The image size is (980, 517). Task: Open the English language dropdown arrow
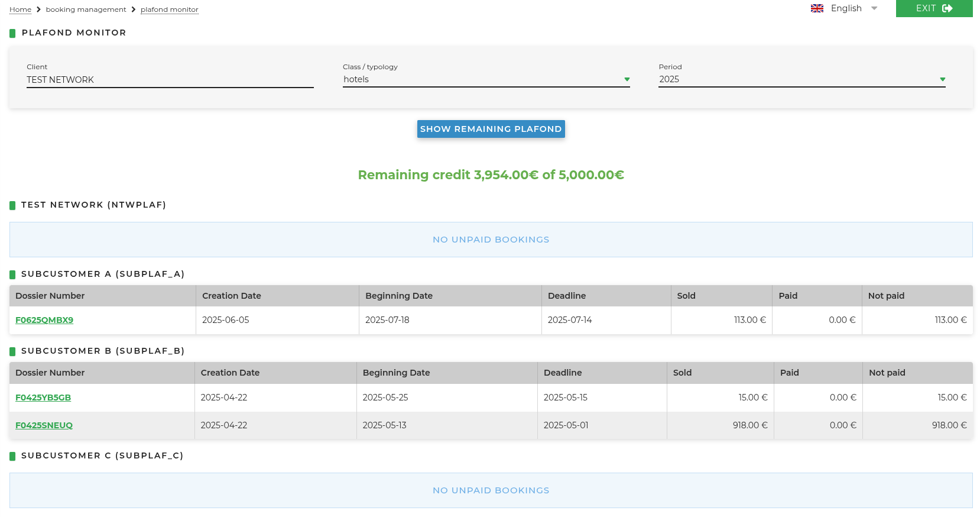(x=874, y=8)
